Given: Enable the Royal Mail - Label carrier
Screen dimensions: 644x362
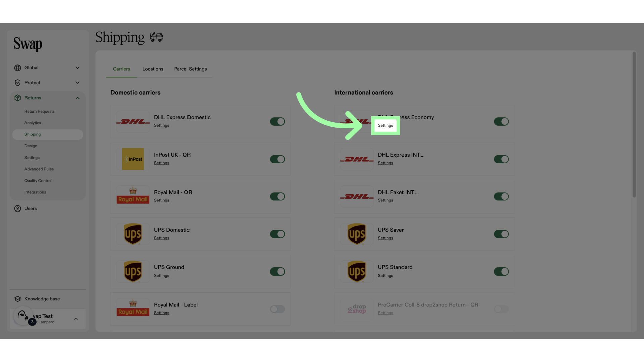Looking at the screenshot, I should pos(277,309).
